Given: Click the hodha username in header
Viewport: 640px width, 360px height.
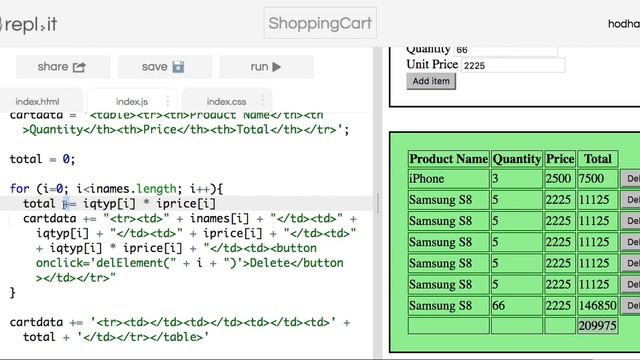Looking at the screenshot, I should (x=624, y=24).
